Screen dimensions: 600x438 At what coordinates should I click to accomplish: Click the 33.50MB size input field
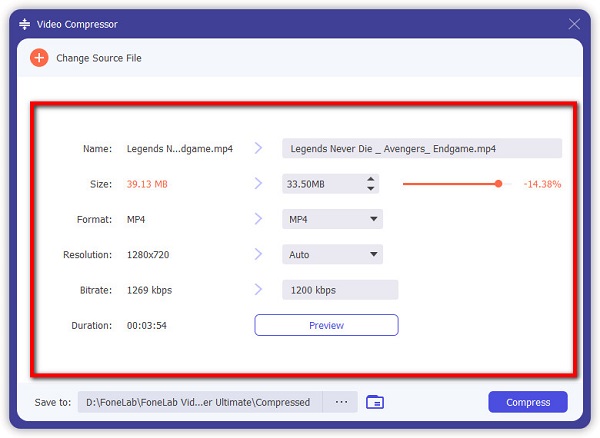click(331, 184)
